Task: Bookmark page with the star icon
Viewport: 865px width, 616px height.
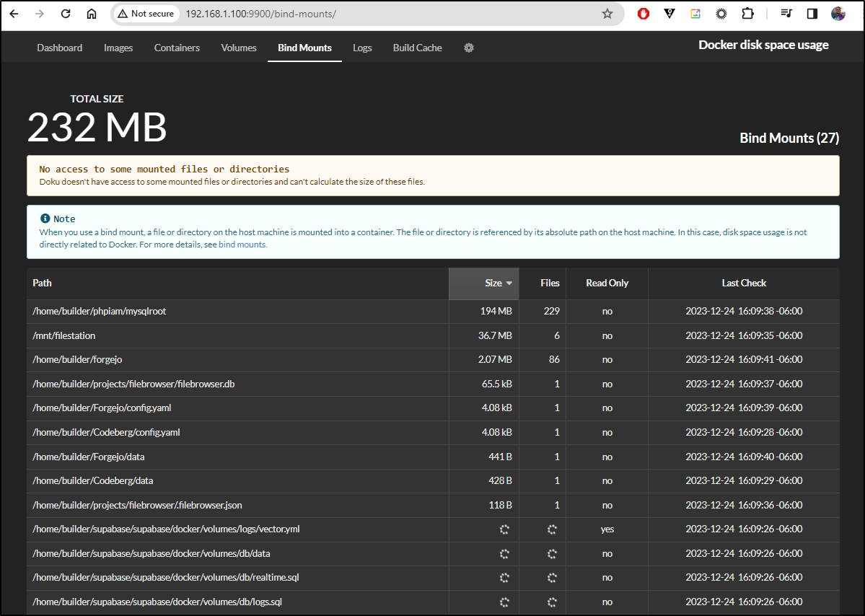Action: tap(607, 14)
